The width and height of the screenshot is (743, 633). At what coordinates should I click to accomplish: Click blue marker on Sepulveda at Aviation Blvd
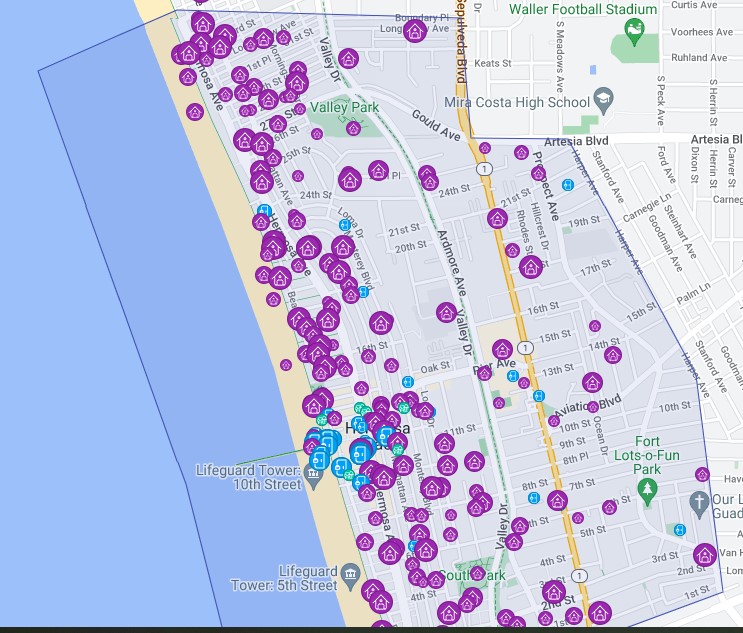[x=539, y=396]
